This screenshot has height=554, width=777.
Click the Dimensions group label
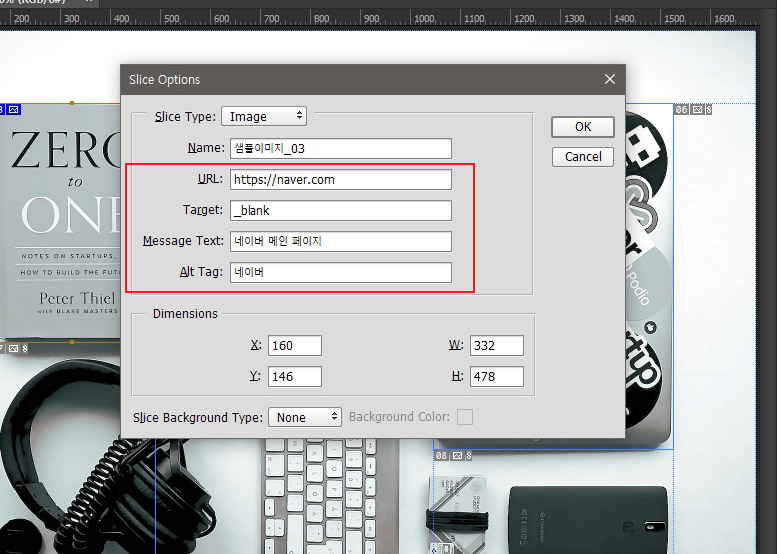pos(185,314)
